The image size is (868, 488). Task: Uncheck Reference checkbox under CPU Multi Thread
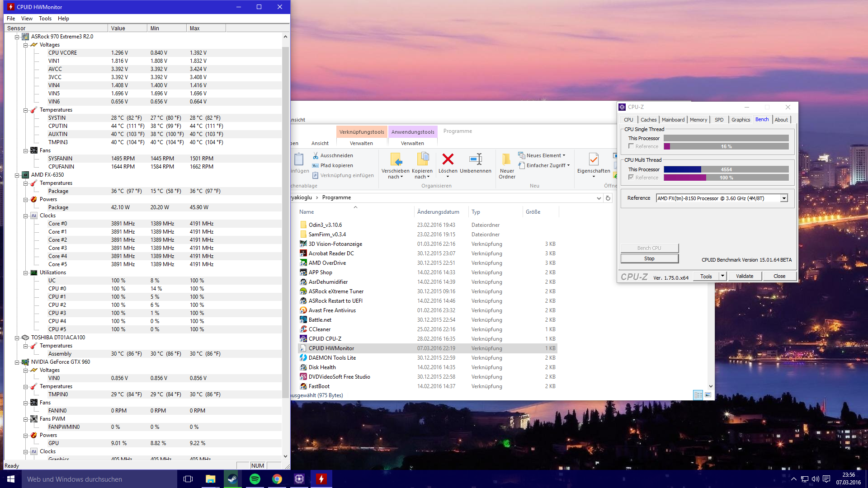(x=631, y=178)
